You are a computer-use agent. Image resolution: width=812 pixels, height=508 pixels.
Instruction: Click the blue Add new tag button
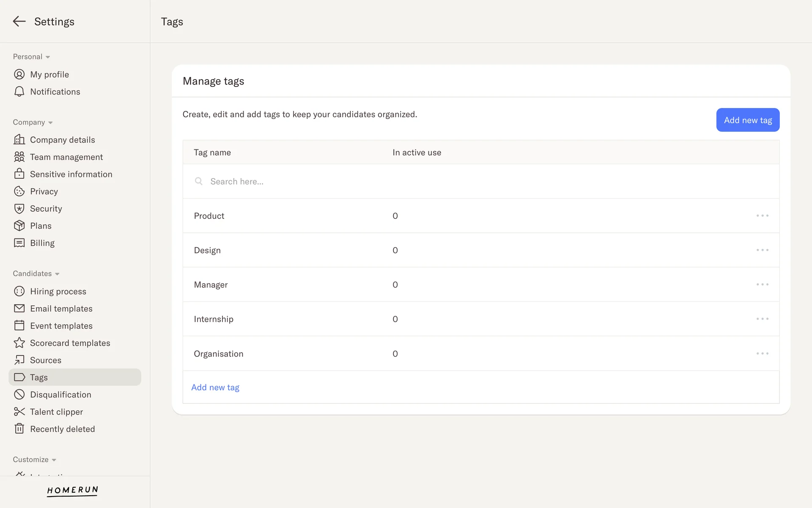[x=747, y=120]
